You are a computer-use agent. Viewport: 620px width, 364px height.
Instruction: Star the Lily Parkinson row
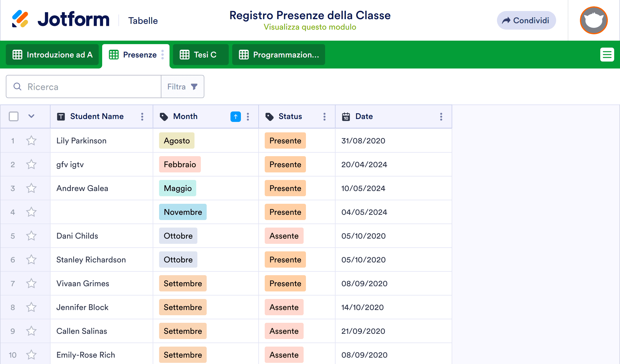click(x=31, y=140)
